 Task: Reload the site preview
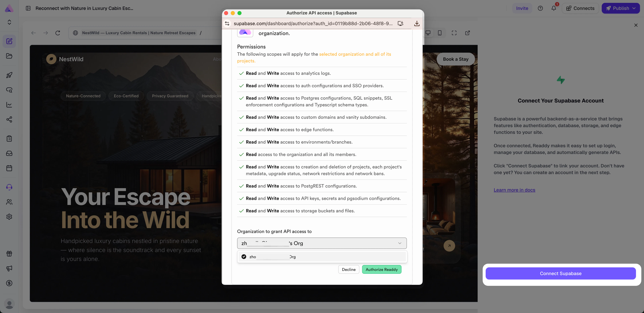[x=58, y=33]
